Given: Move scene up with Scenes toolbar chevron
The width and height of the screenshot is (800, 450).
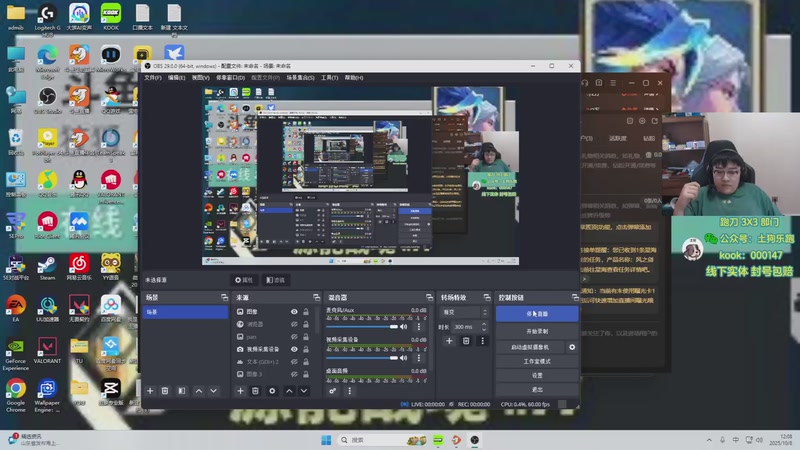Looking at the screenshot, I should 199,391.
